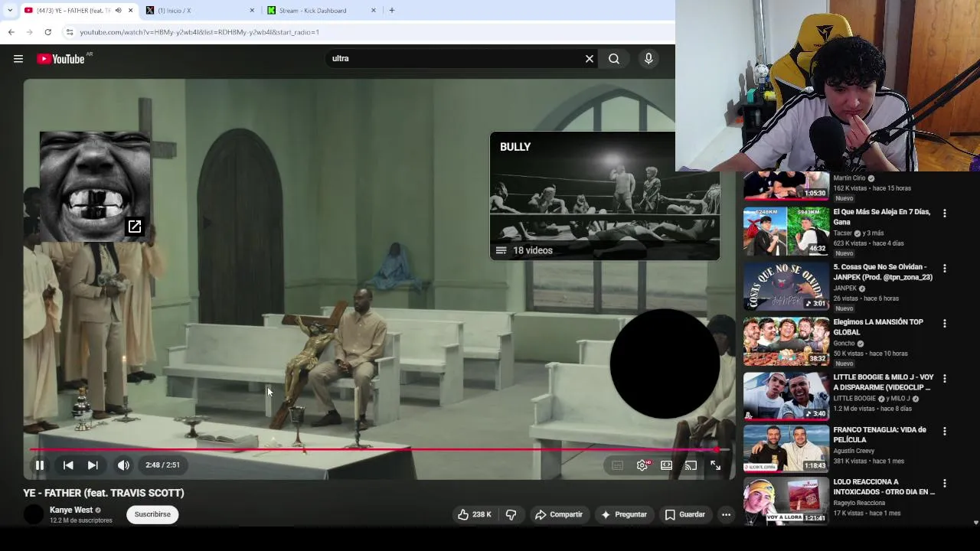Save video with Guardar button
Image resolution: width=980 pixels, height=551 pixels.
click(685, 514)
